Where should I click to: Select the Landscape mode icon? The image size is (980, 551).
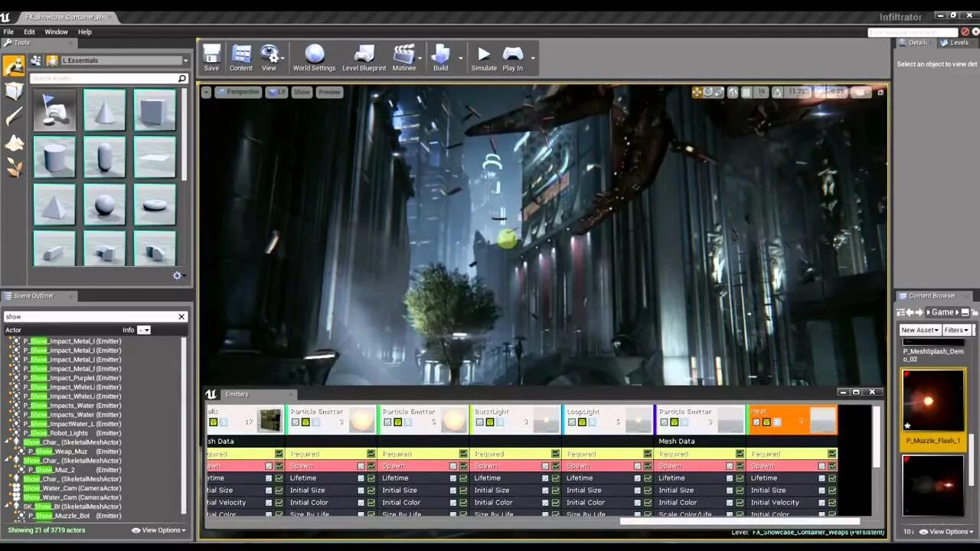point(14,143)
